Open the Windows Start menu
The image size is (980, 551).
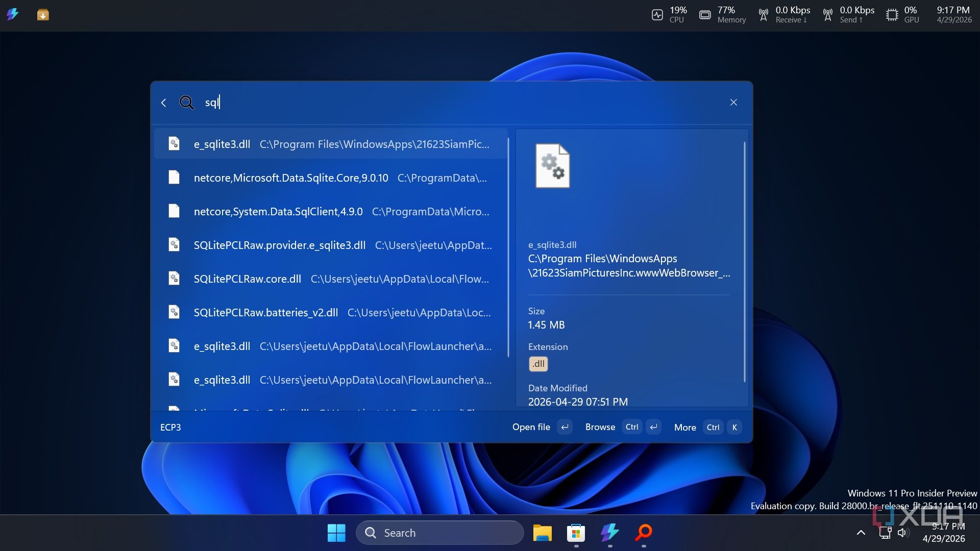tap(336, 533)
